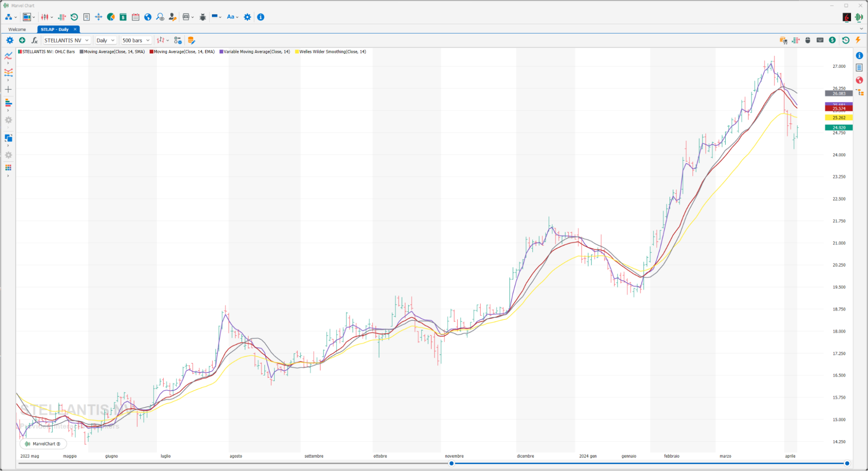Open the fx formula indicators icon
Screen dimensions: 868x471
coord(34,40)
